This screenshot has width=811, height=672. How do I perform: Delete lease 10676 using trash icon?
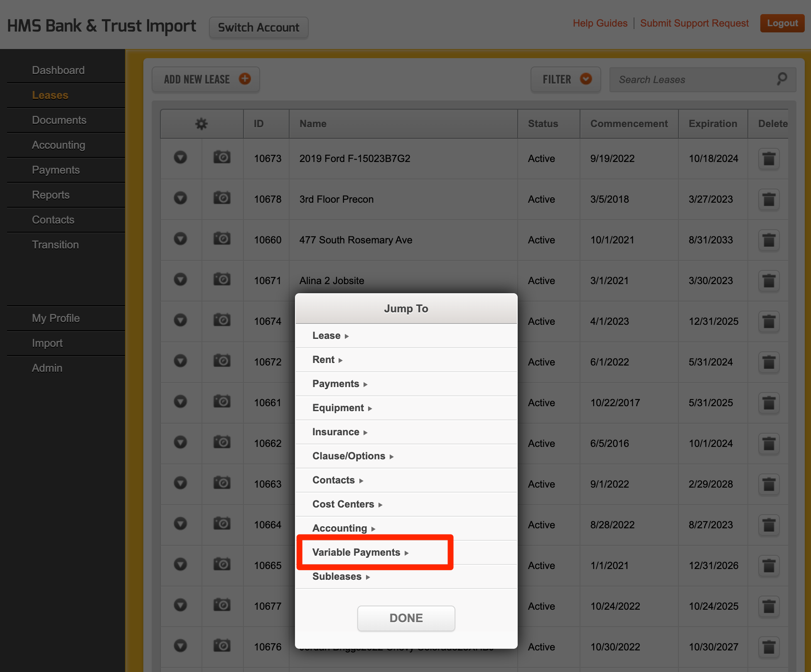click(769, 647)
